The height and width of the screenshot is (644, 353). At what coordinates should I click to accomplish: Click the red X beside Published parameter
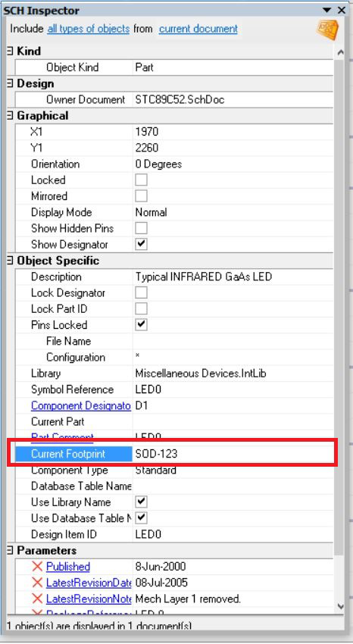[37, 567]
